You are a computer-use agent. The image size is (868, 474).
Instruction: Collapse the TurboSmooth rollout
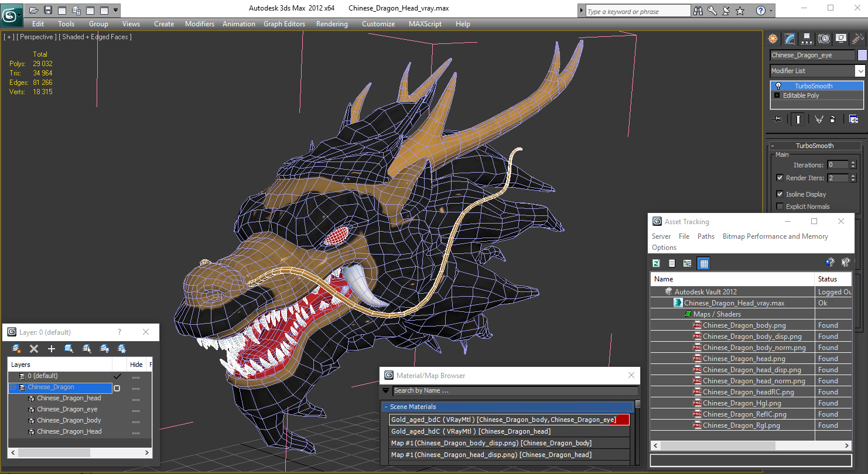(x=773, y=146)
